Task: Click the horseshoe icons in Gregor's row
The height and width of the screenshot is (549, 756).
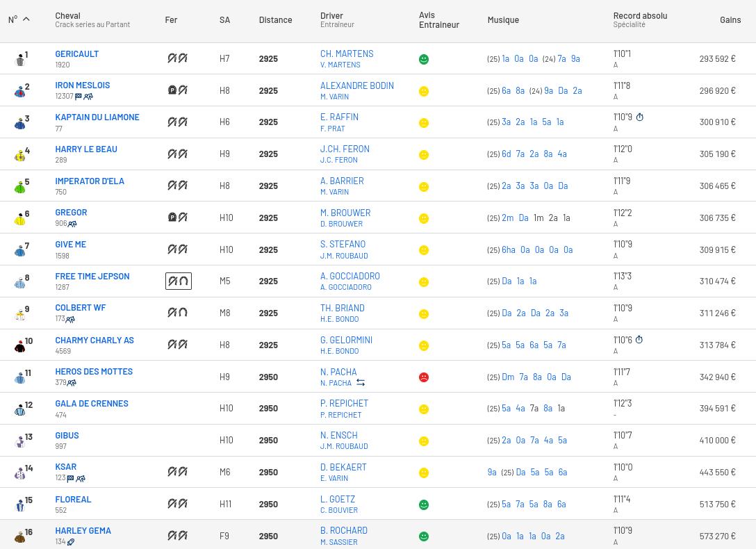Action: pos(178,218)
